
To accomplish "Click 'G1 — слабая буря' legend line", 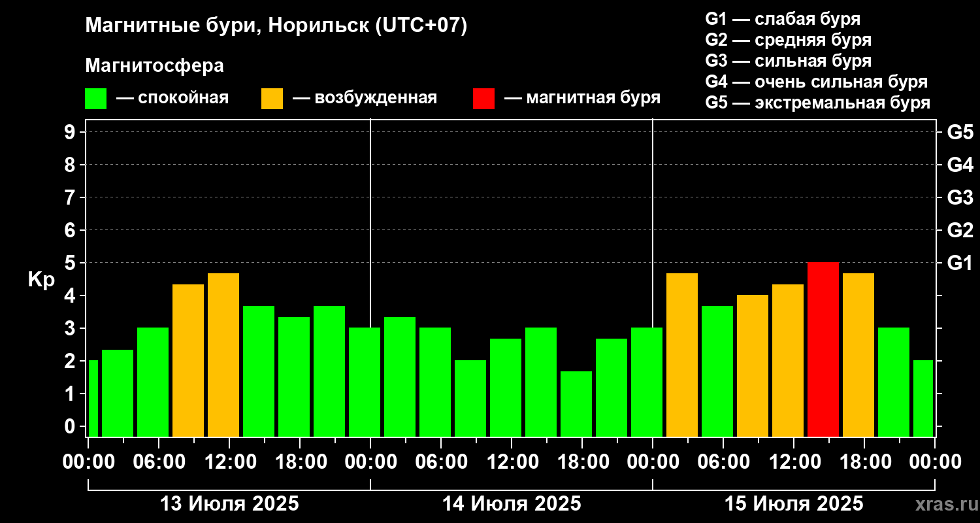I will tap(783, 19).
